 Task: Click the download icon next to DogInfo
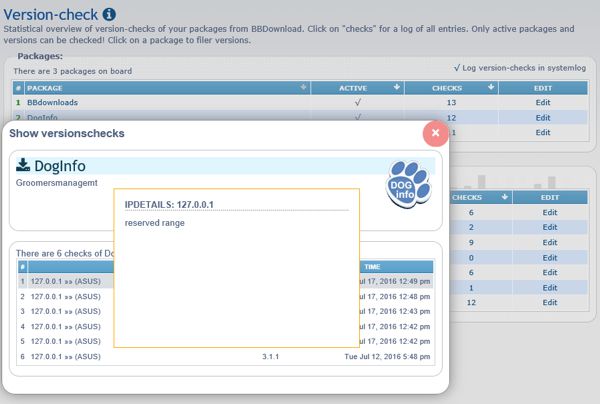[23, 166]
